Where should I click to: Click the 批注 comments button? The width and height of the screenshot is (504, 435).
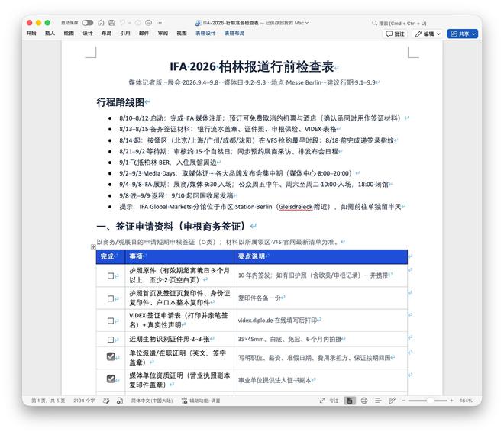click(x=395, y=34)
